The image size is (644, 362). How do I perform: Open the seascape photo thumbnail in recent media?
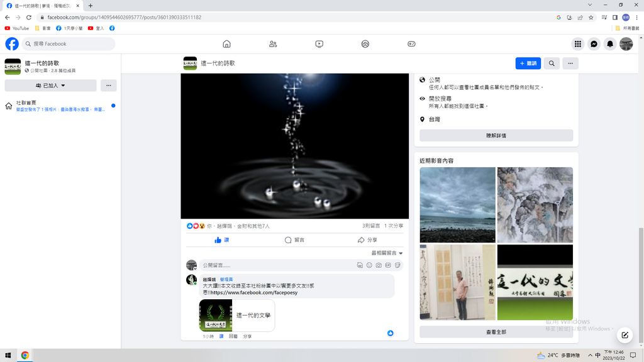(457, 205)
